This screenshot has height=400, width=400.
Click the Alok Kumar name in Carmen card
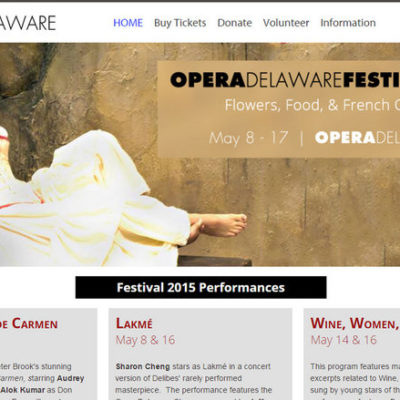pos(23,390)
